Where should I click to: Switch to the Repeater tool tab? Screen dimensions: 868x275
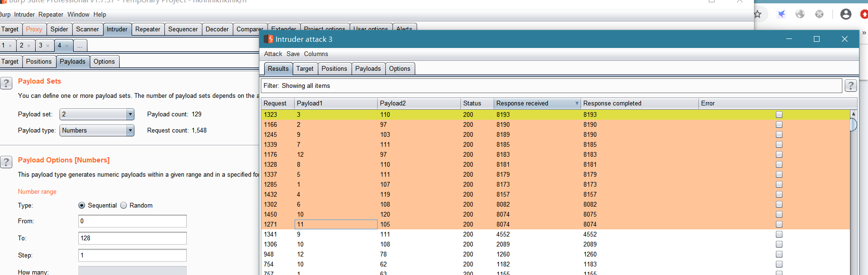[148, 29]
